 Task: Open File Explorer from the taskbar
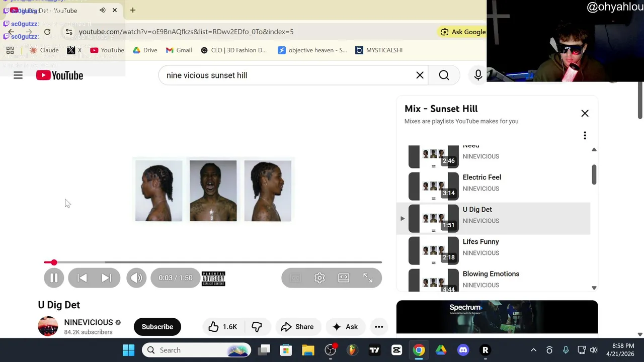click(x=308, y=350)
